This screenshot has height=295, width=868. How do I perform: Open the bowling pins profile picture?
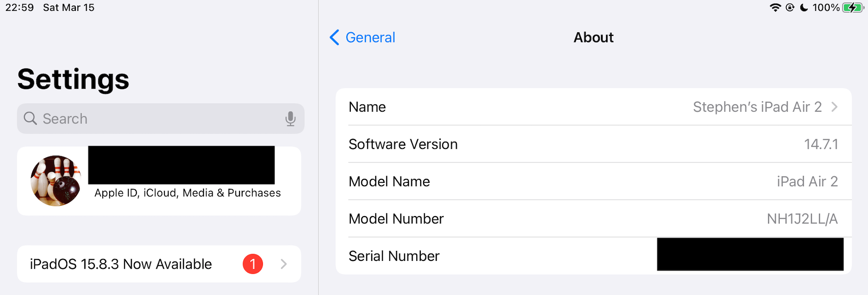point(55,181)
